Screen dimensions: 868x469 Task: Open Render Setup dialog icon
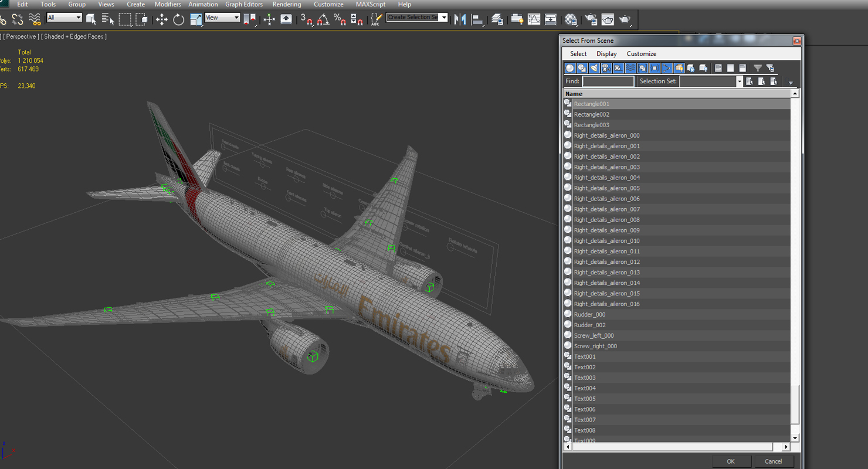(591, 19)
